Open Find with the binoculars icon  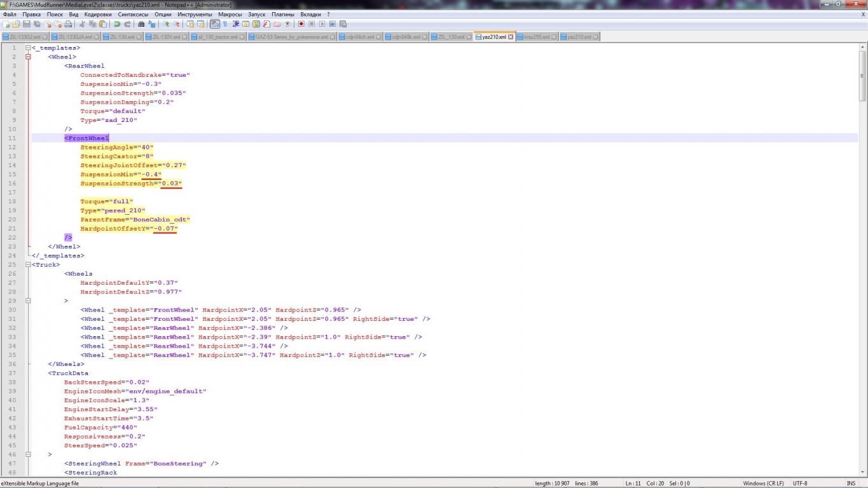click(141, 24)
